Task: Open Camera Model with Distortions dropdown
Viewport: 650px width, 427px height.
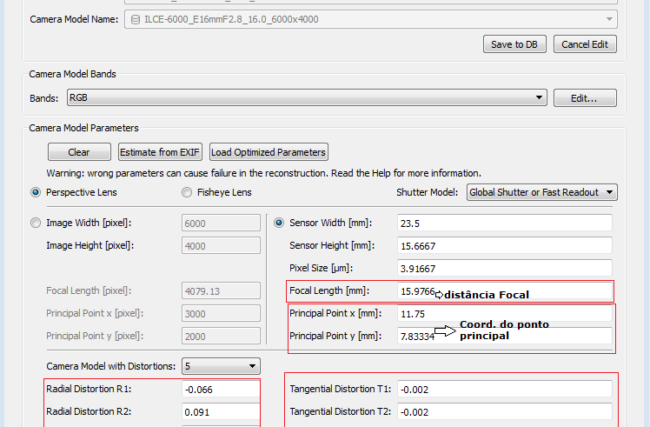Action: click(x=221, y=366)
